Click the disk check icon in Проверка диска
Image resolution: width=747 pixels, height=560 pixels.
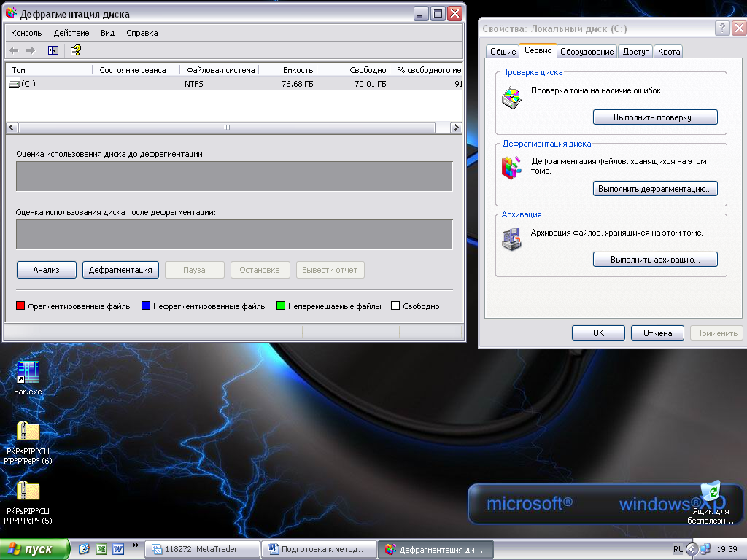(x=511, y=98)
